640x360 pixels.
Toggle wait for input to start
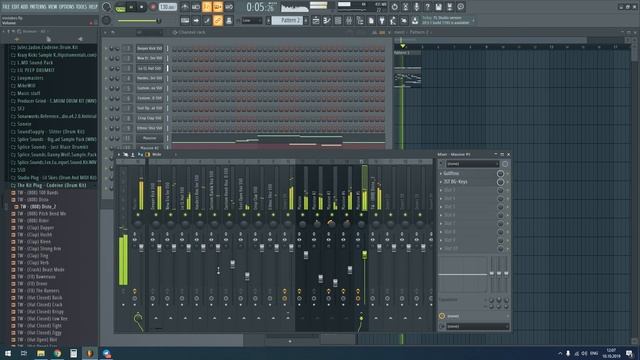click(196, 7)
